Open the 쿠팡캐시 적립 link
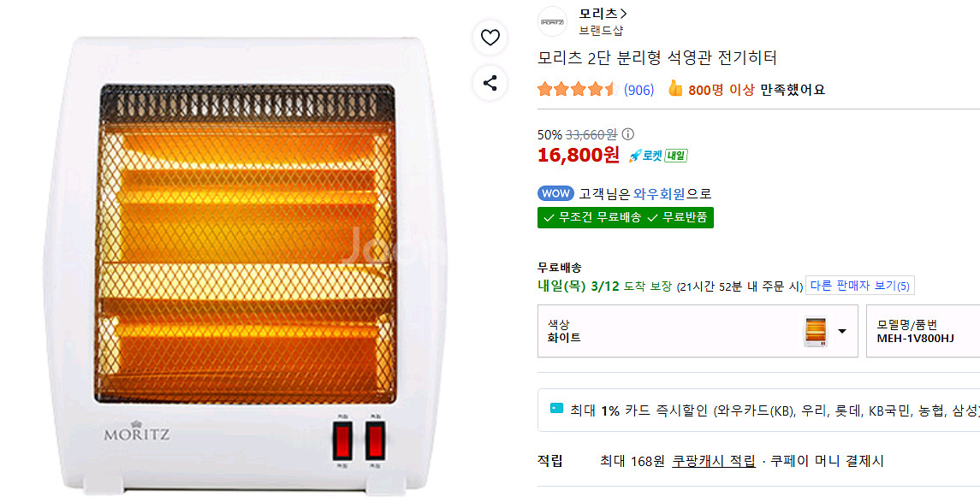Screen dimensions: 980x502 click(714, 461)
